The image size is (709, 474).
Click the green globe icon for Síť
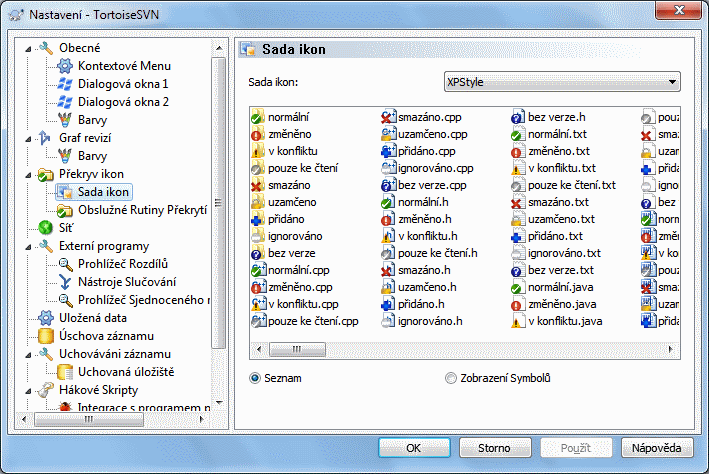point(46,228)
